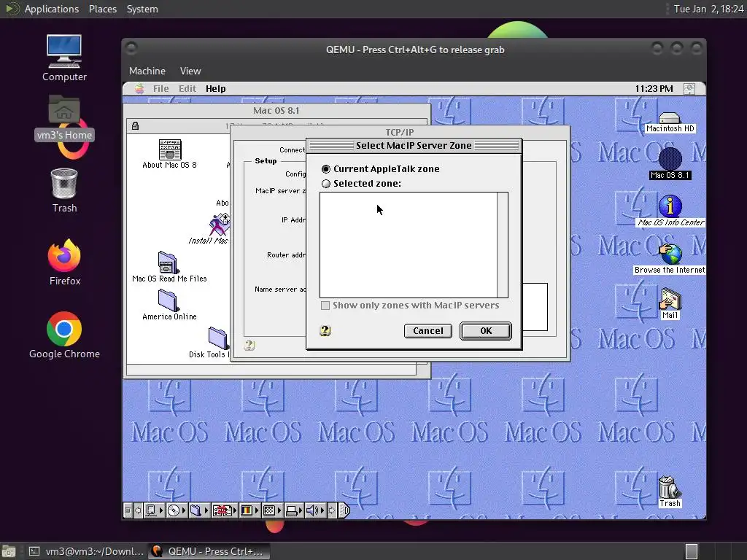Click the Cancel button
Viewport: 747px width, 560px height.
click(x=427, y=331)
